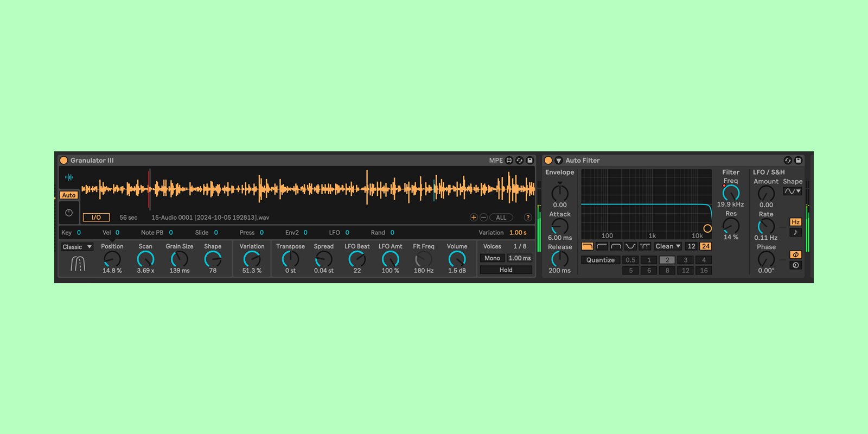Toggle the Hold button

click(x=506, y=270)
